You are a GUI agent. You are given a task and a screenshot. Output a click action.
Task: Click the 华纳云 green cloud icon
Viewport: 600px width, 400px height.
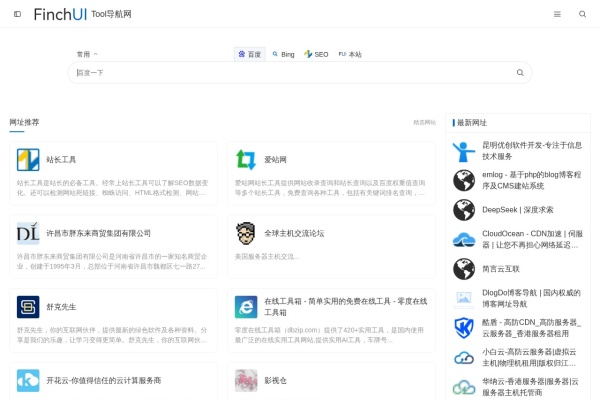tap(464, 387)
